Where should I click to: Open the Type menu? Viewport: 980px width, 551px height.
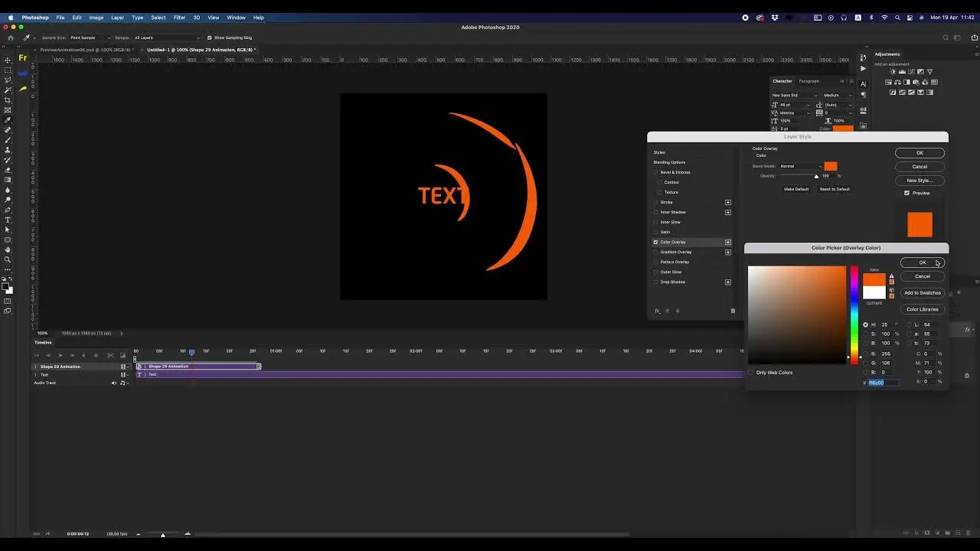click(x=138, y=17)
